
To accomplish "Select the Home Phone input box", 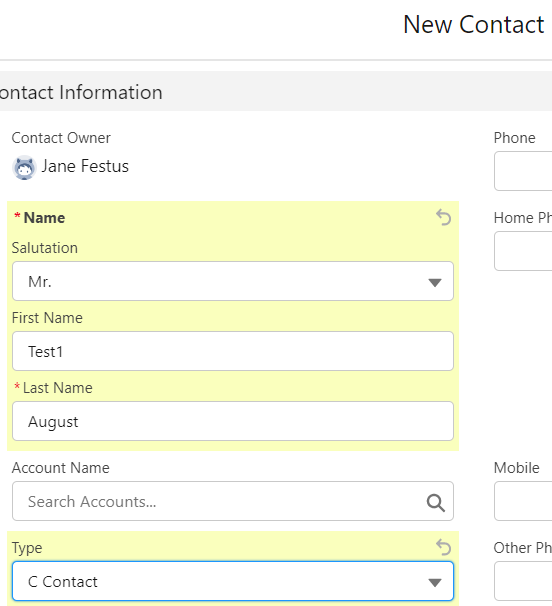I will coord(523,251).
